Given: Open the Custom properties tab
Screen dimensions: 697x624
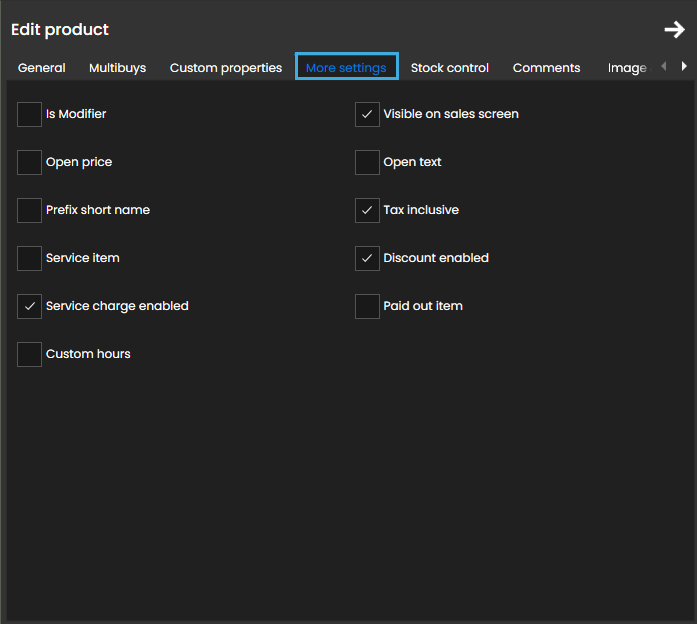Looking at the screenshot, I should pos(226,68).
